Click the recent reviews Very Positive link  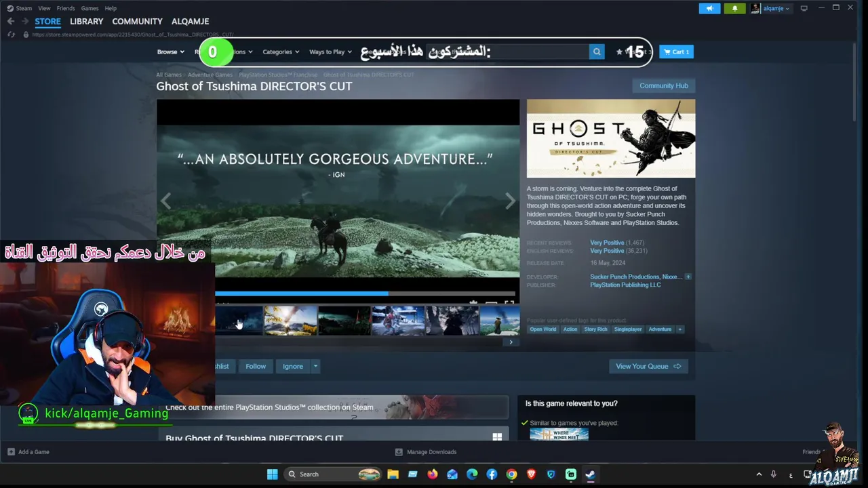[x=607, y=243]
